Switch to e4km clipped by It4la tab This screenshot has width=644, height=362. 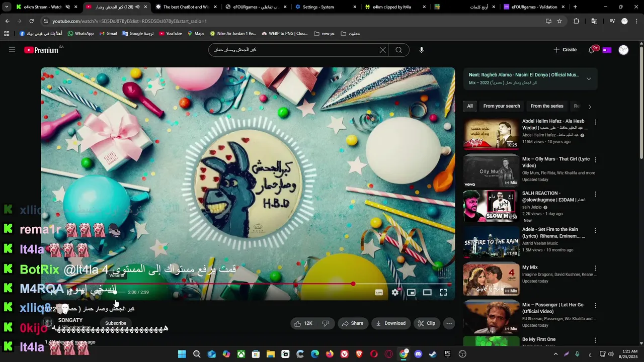[395, 7]
